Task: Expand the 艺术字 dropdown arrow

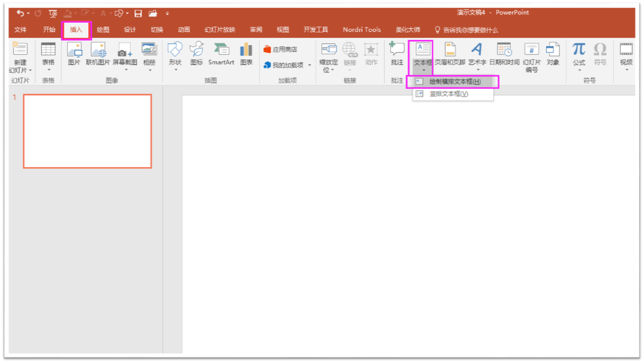Action: tap(477, 70)
